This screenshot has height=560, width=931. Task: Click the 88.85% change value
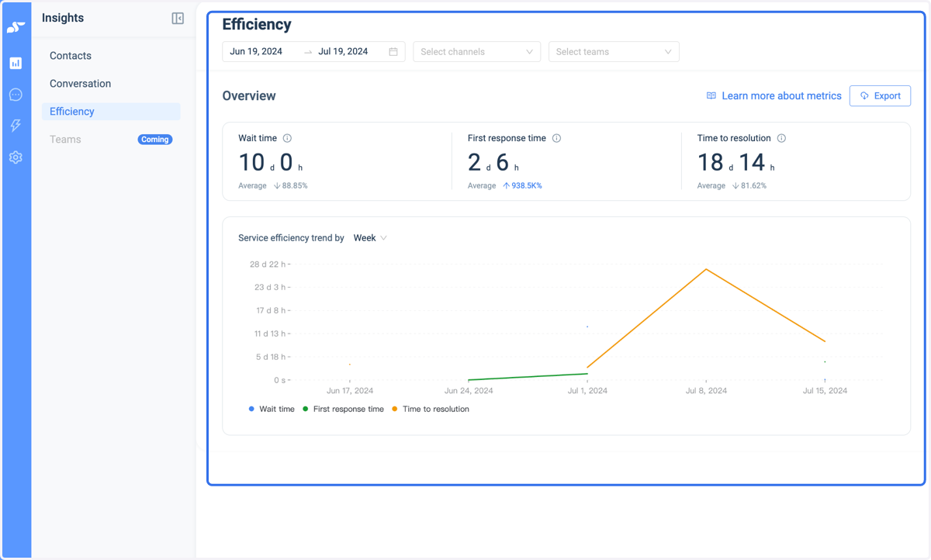click(295, 186)
